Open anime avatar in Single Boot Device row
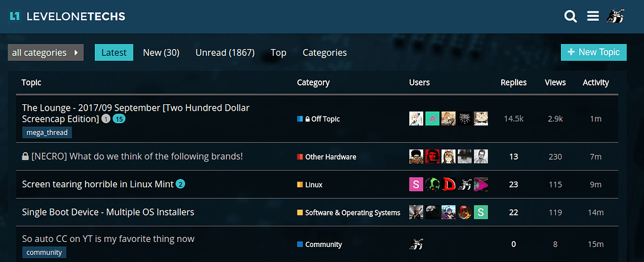 (448, 212)
